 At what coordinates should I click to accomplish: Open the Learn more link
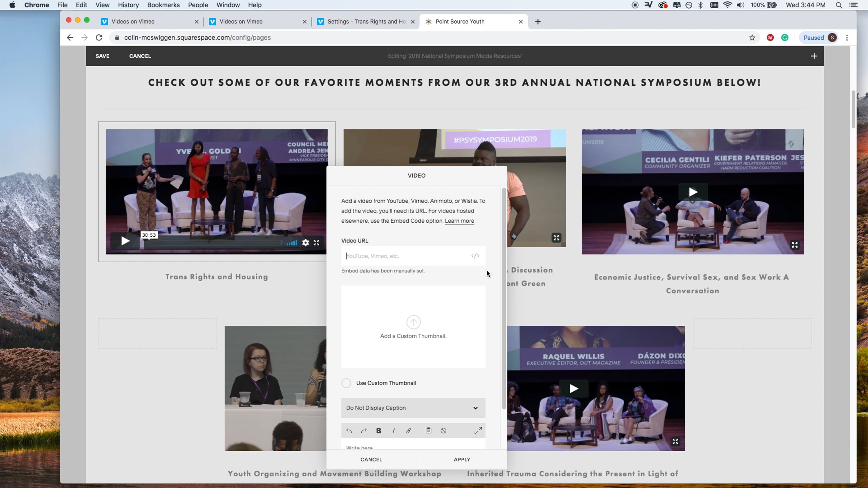point(459,221)
